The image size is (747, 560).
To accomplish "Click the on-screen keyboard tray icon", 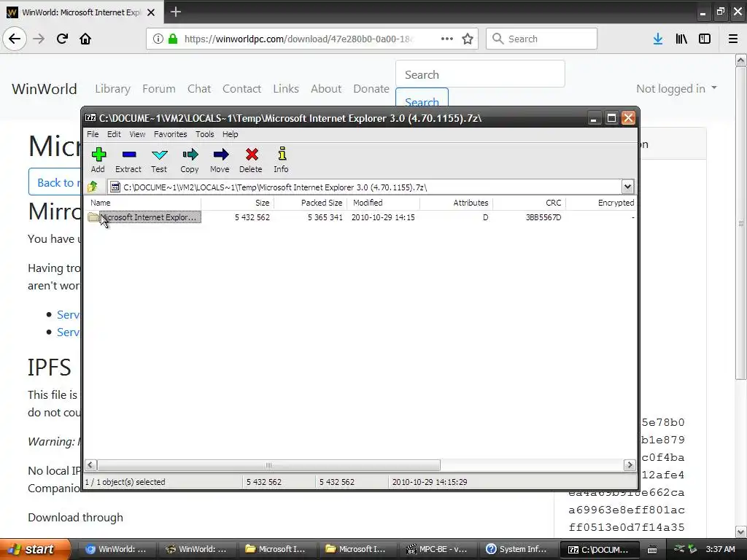I will (x=651, y=550).
